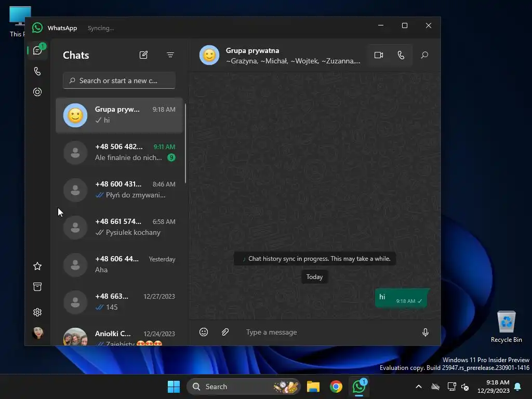Open the Windows Start menu
Image resolution: width=532 pixels, height=399 pixels.
[x=174, y=387]
